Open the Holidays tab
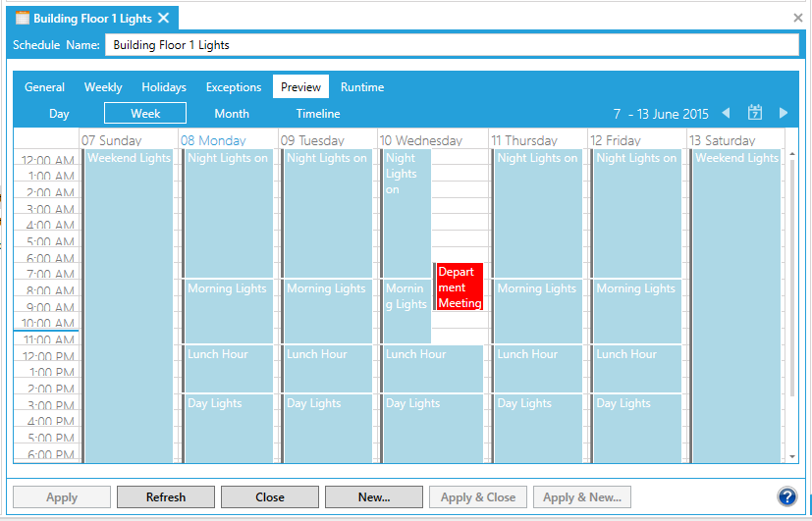This screenshot has width=812, height=521. (x=164, y=87)
